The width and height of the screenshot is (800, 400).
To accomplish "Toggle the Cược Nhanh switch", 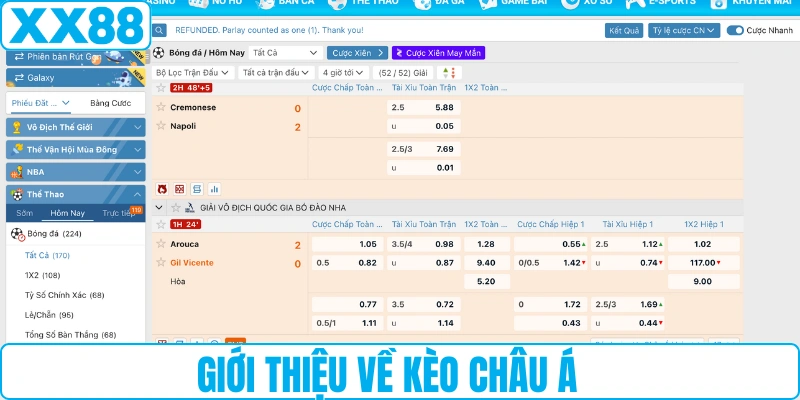I will [x=735, y=31].
